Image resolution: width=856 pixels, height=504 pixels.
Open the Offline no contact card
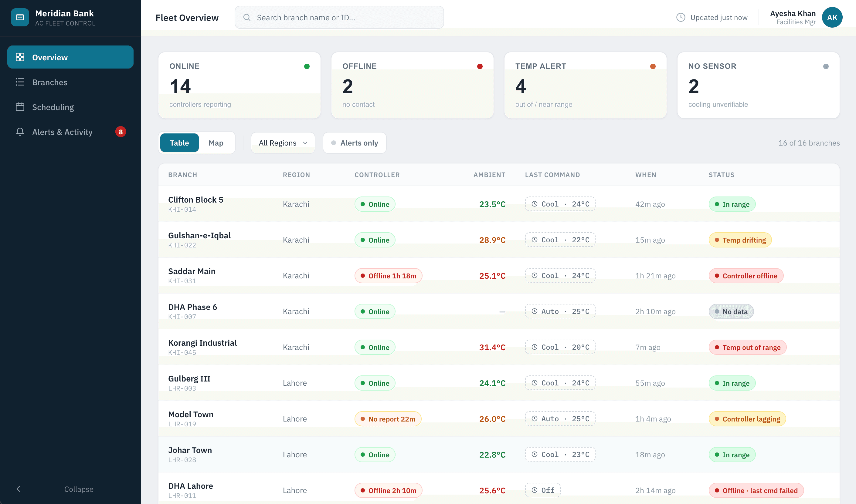412,85
